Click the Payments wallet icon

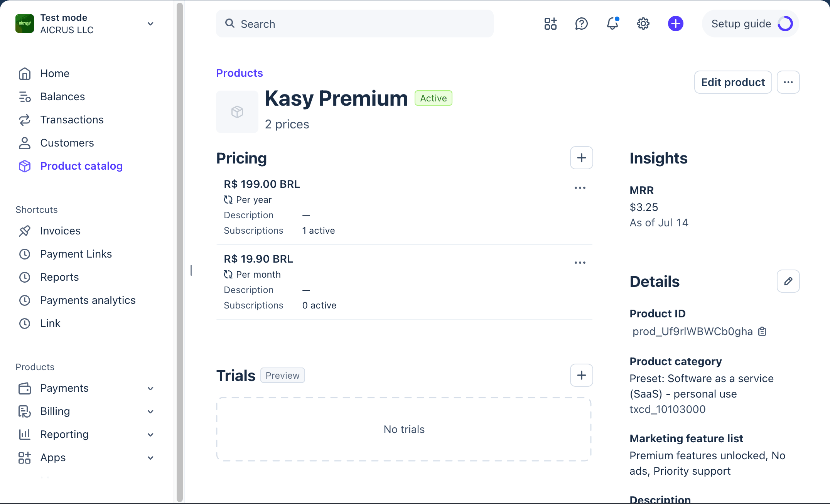pos(25,388)
